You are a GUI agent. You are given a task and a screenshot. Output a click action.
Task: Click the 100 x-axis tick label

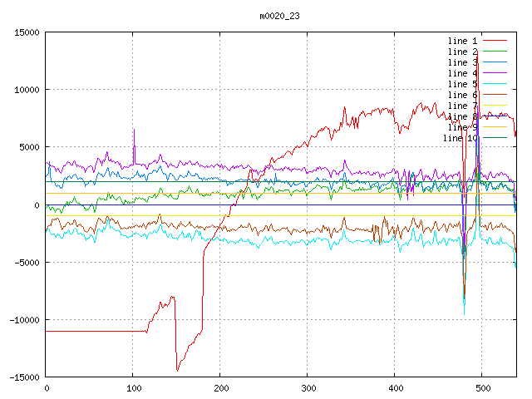pos(133,388)
